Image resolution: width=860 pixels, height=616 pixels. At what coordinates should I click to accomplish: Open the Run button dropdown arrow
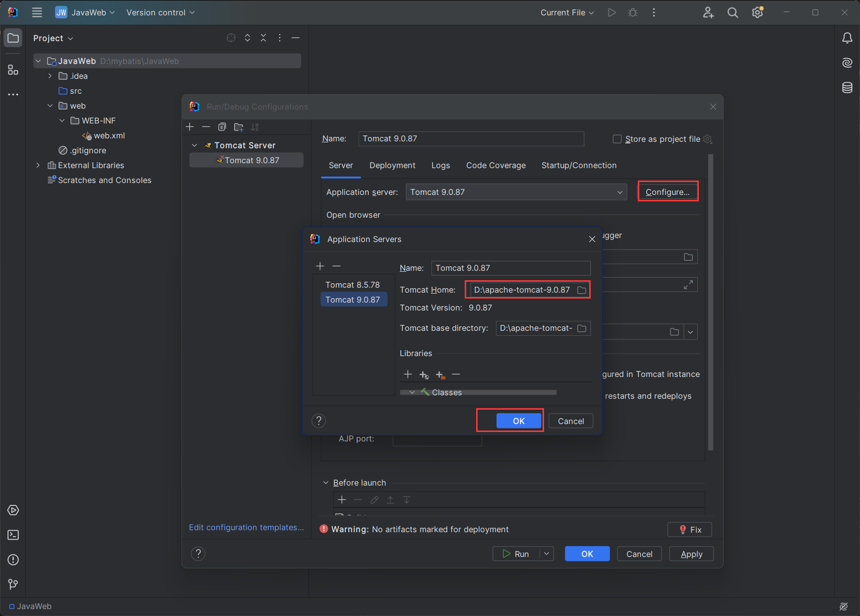(547, 554)
